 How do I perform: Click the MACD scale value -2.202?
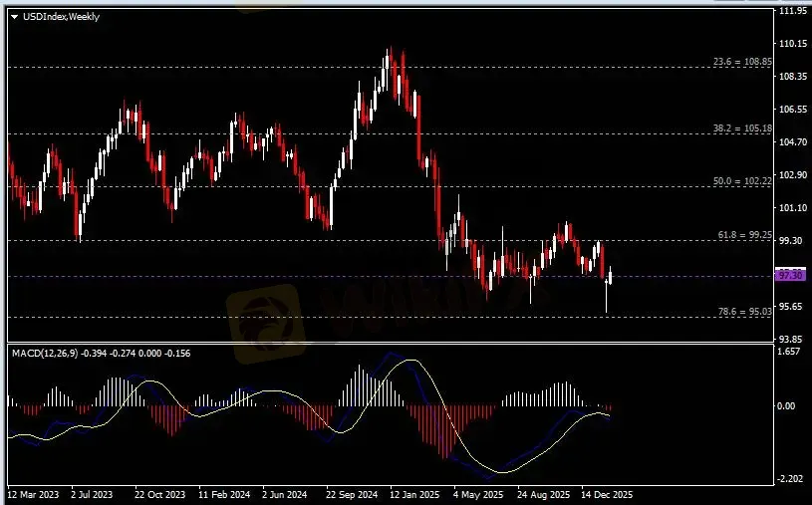[791, 478]
